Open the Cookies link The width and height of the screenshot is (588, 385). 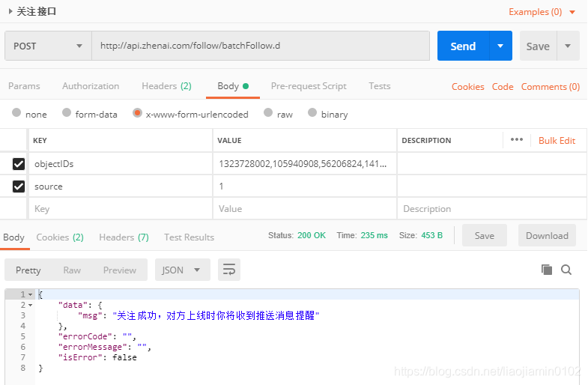468,87
